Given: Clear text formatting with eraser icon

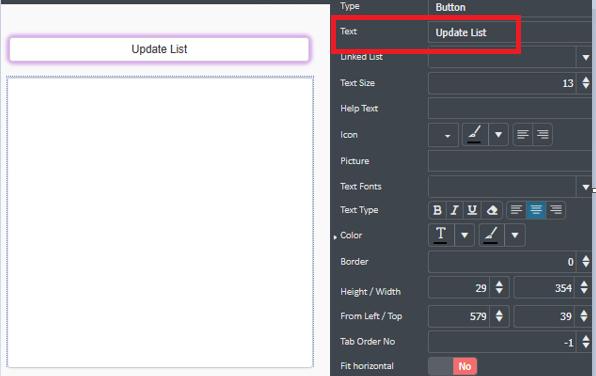Looking at the screenshot, I should point(492,210).
